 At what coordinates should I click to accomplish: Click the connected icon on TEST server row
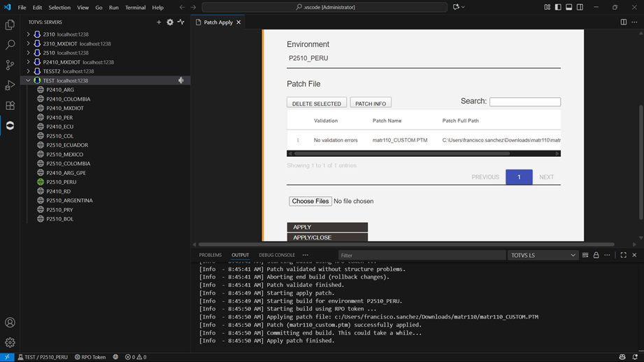click(181, 81)
